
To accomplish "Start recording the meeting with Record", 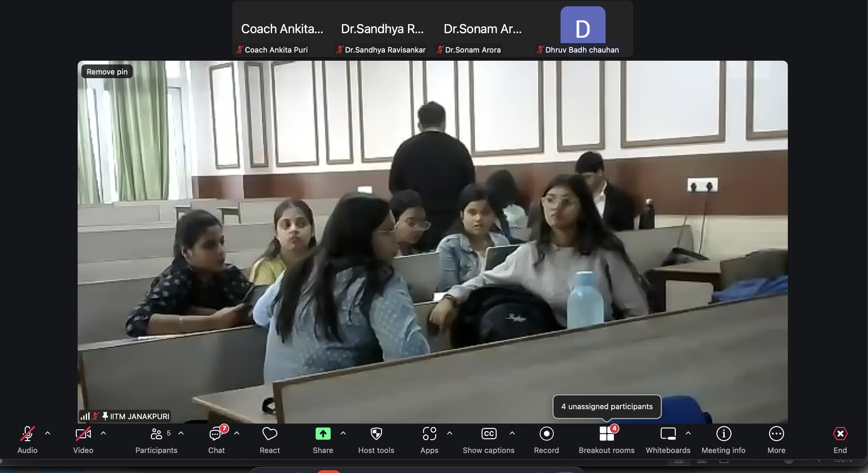I will pyautogui.click(x=546, y=434).
